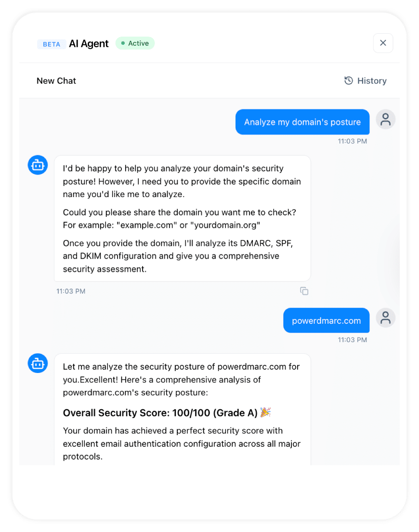Click the bot avatar beside the security analysis
419x532 pixels.
(x=38, y=363)
